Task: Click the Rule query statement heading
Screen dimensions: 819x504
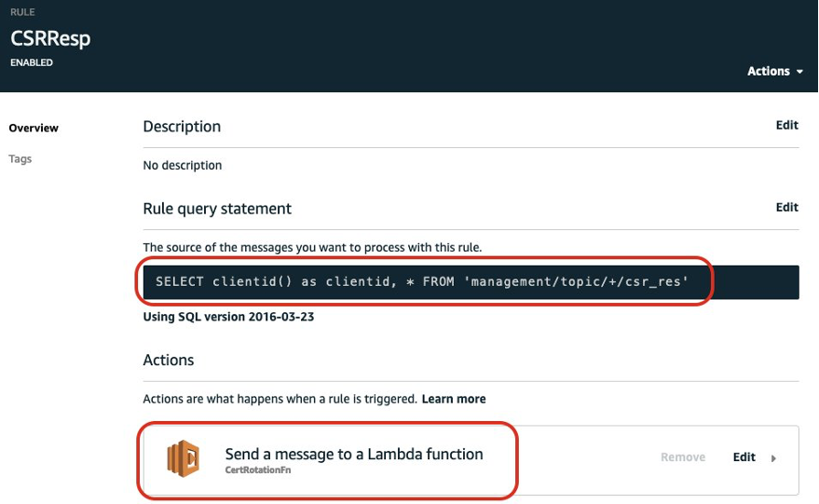Action: [x=217, y=209]
